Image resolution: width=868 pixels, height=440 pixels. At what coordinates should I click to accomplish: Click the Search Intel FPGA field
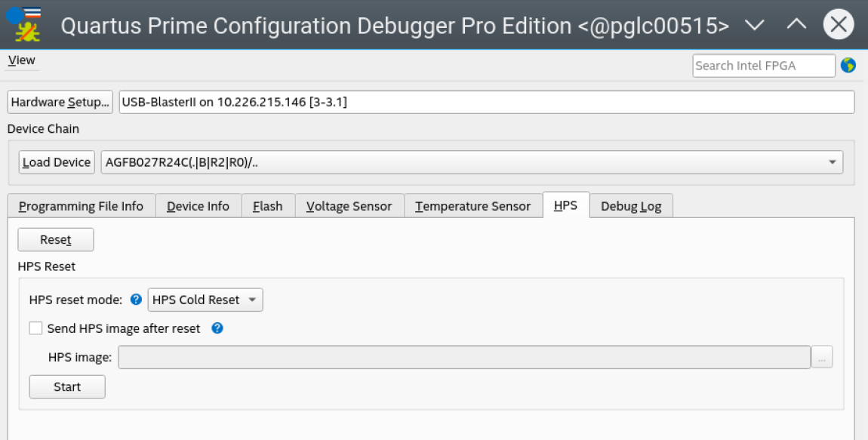763,66
